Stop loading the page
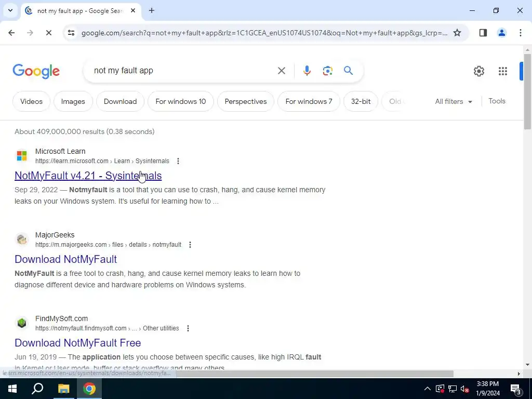Screen dimensions: 532x399 click(48, 33)
